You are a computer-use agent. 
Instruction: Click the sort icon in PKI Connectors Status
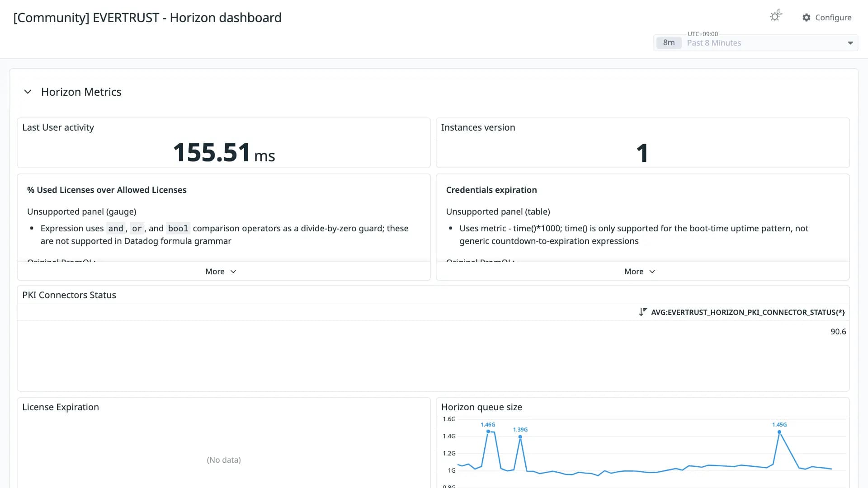pyautogui.click(x=643, y=312)
